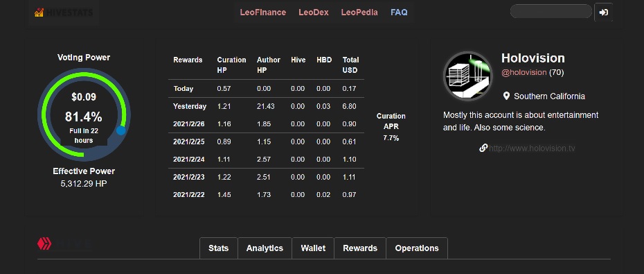
Task: Click the Southern California location text
Action: pyautogui.click(x=550, y=96)
